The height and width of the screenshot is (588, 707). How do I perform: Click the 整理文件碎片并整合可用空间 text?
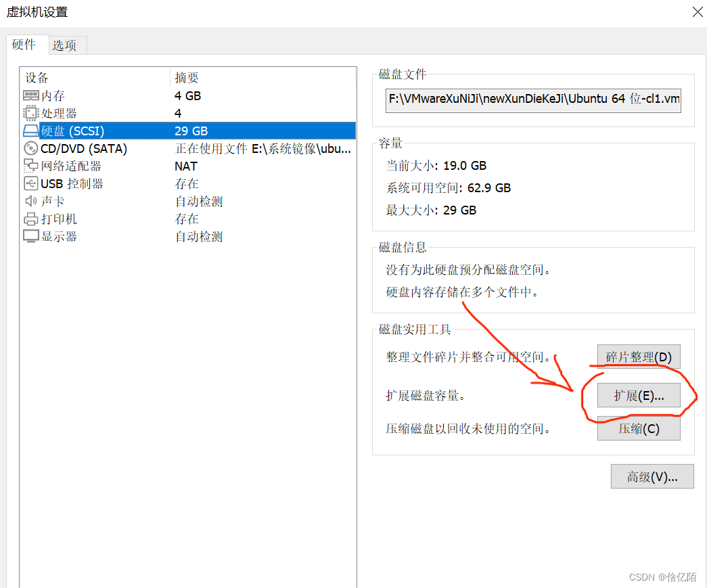pos(468,357)
